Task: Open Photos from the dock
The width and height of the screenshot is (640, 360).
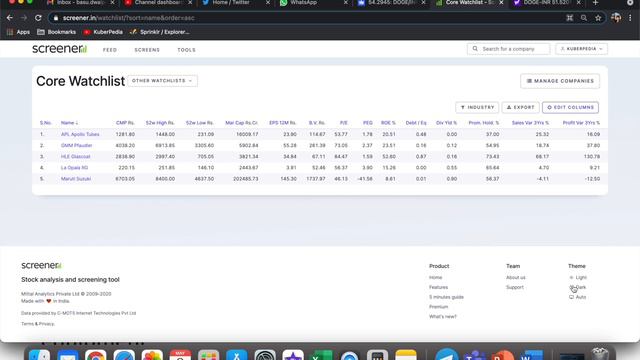Action: [152, 355]
